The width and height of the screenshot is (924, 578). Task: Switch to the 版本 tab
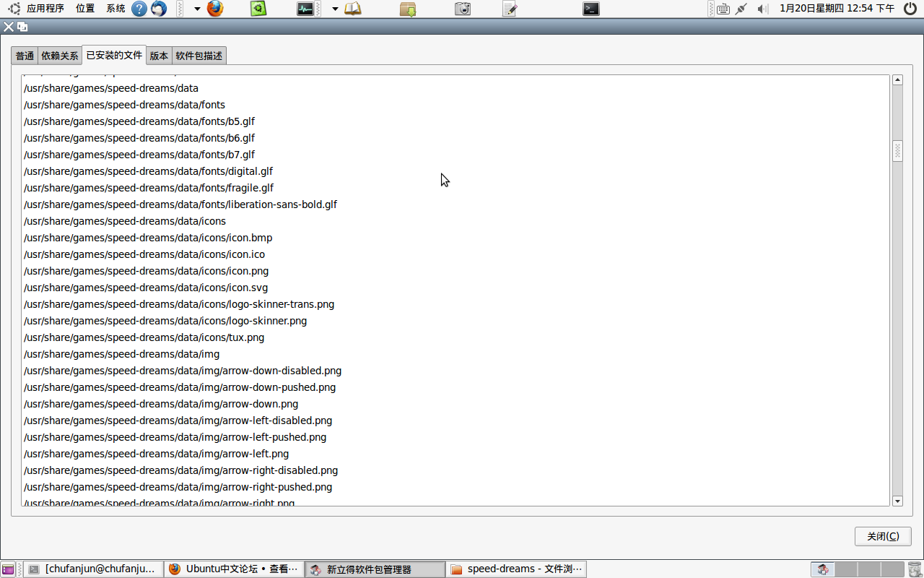coord(159,56)
